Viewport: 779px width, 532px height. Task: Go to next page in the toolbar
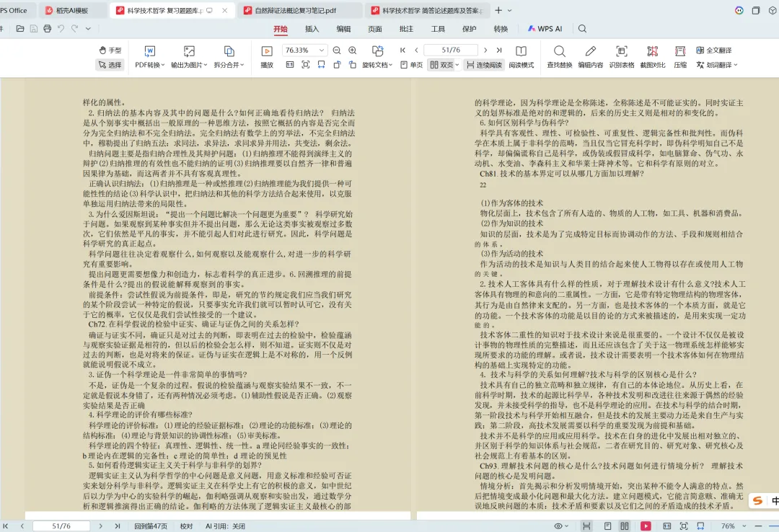485,50
